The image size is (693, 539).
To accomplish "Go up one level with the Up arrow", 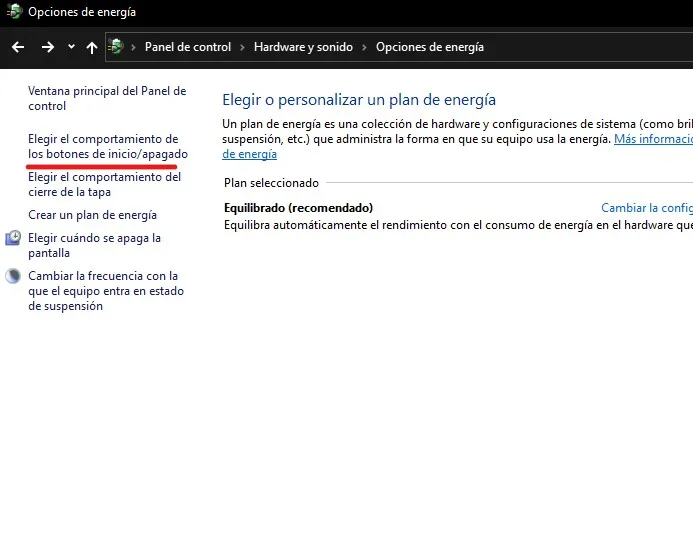I will click(92, 47).
